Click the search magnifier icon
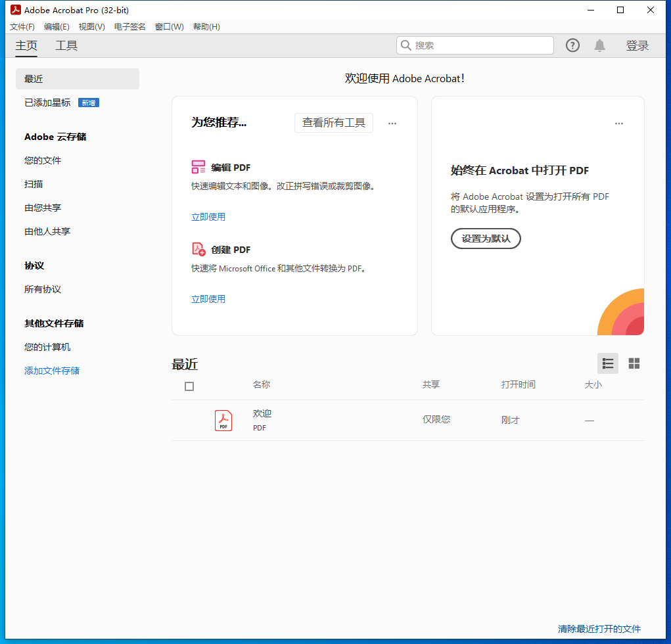This screenshot has width=671, height=644. [x=405, y=45]
